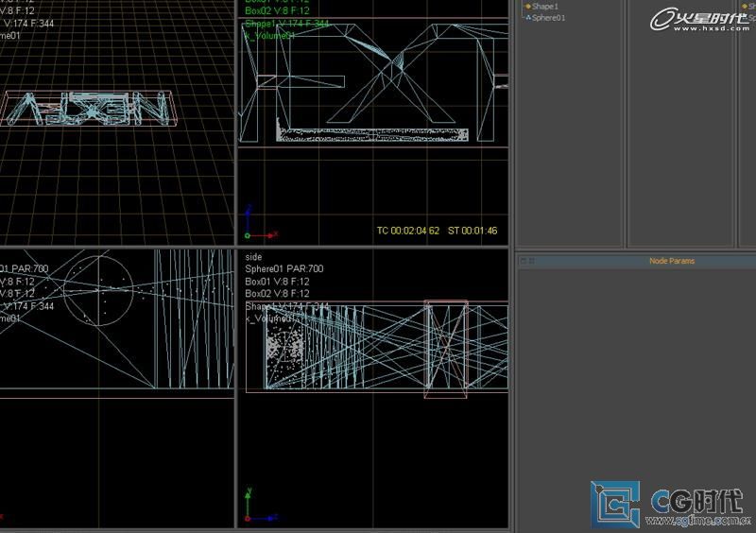The width and height of the screenshot is (756, 533).
Task: Click the Node Params panel title
Action: (x=672, y=261)
